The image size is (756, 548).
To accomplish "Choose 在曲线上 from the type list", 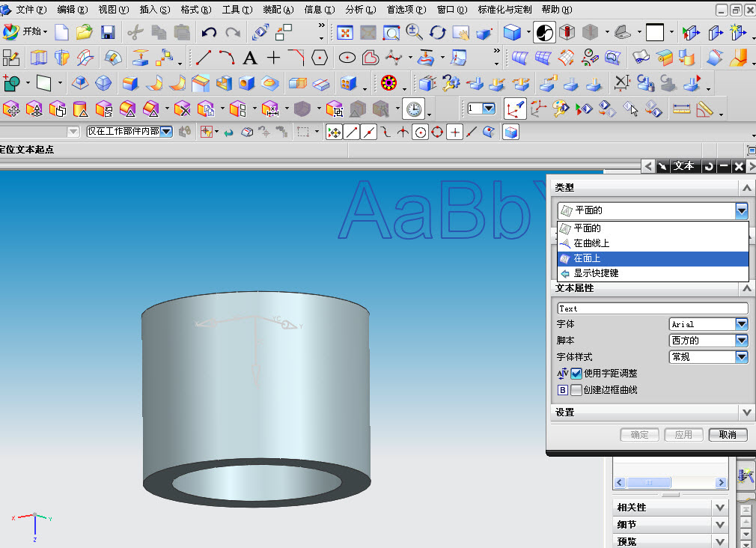I will pyautogui.click(x=653, y=243).
